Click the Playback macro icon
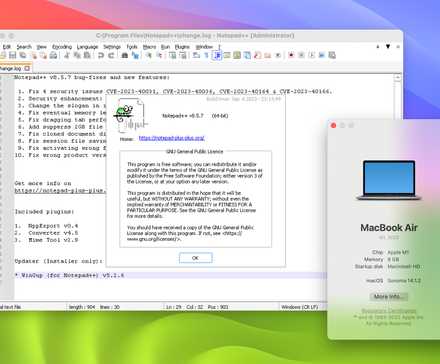 point(312,55)
